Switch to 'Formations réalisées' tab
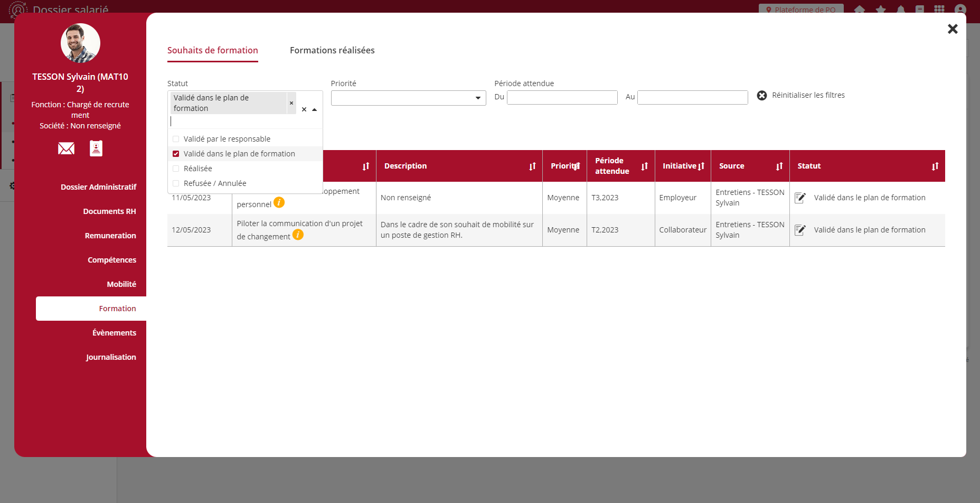980x503 pixels. (332, 51)
